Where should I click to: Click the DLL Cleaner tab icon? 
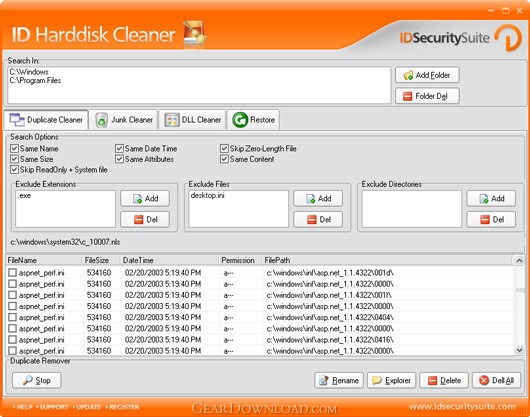click(172, 120)
